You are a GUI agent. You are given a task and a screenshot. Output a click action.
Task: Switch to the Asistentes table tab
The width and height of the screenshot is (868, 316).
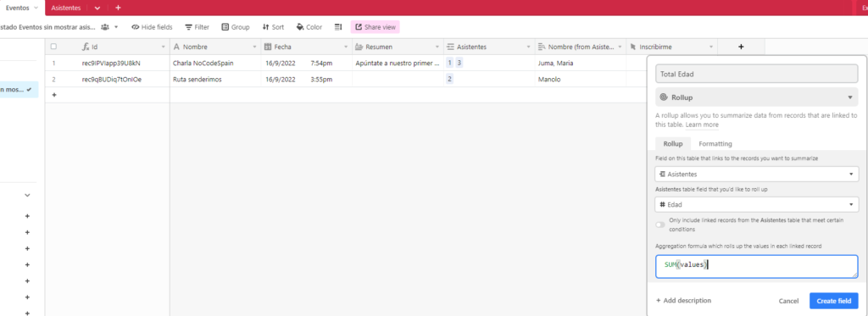(66, 8)
